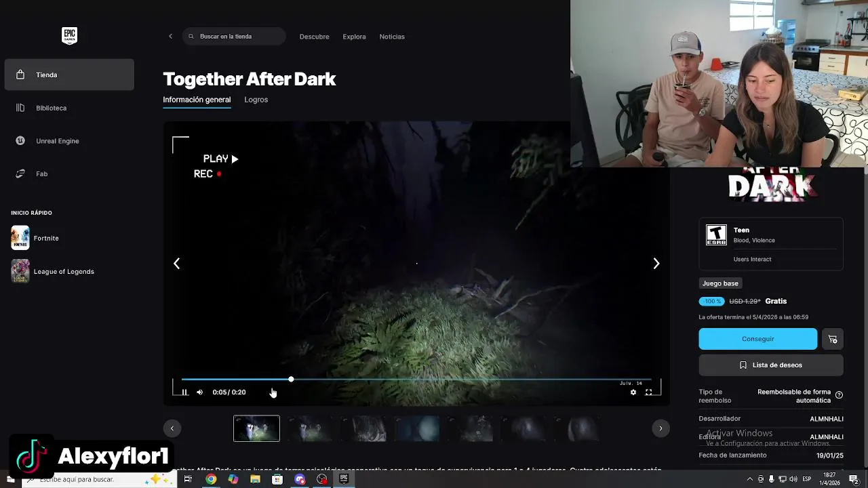Select the Información general tab
This screenshot has width=868, height=488.
pyautogui.click(x=197, y=100)
